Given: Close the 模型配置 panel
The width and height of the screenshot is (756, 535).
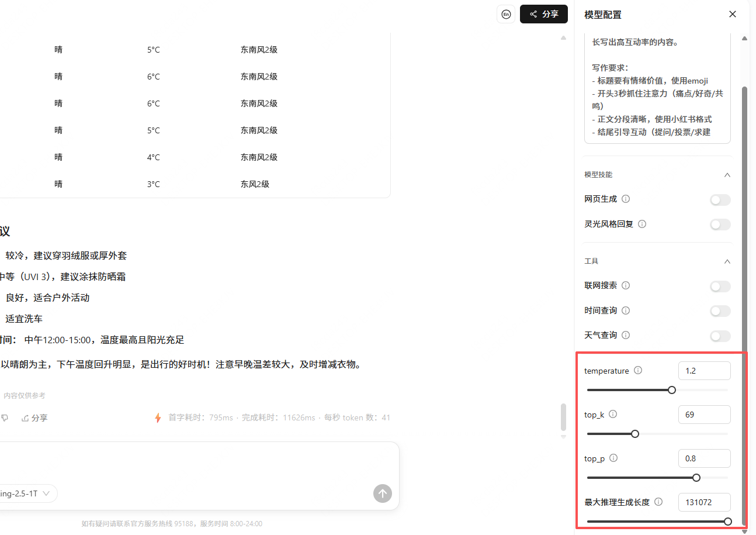Looking at the screenshot, I should click(733, 14).
